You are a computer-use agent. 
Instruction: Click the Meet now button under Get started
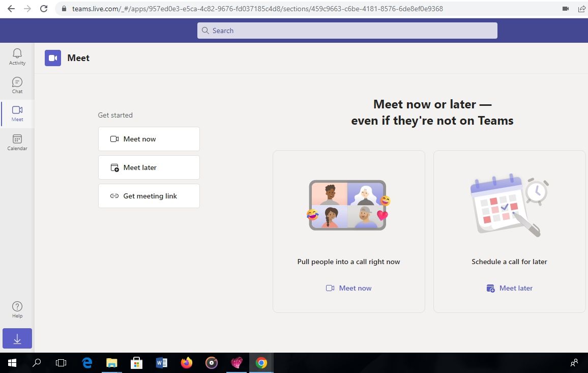click(x=149, y=139)
